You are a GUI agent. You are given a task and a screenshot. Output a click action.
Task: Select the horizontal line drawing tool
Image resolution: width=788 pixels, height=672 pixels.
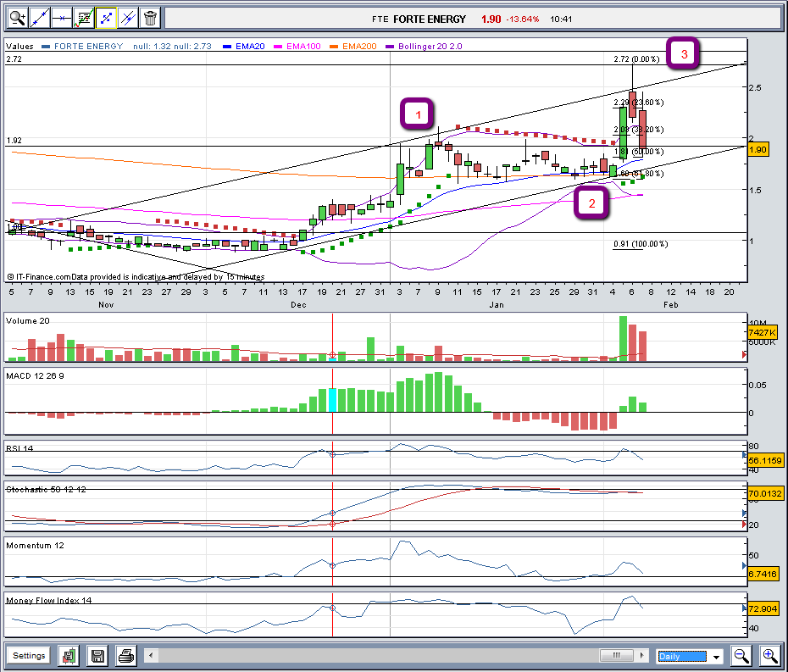pos(62,17)
